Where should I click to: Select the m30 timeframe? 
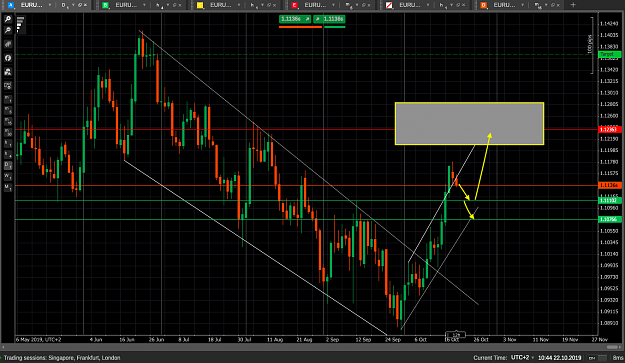tap(8, 132)
